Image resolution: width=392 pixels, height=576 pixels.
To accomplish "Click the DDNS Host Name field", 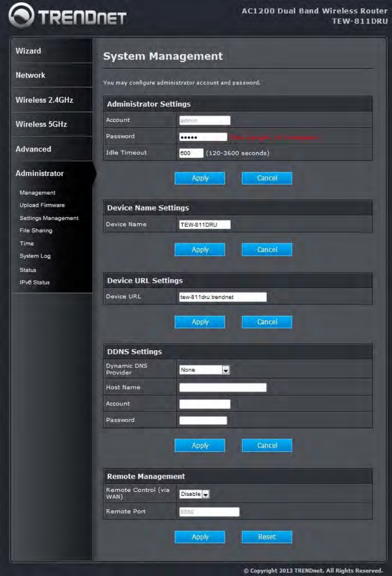I will click(223, 387).
